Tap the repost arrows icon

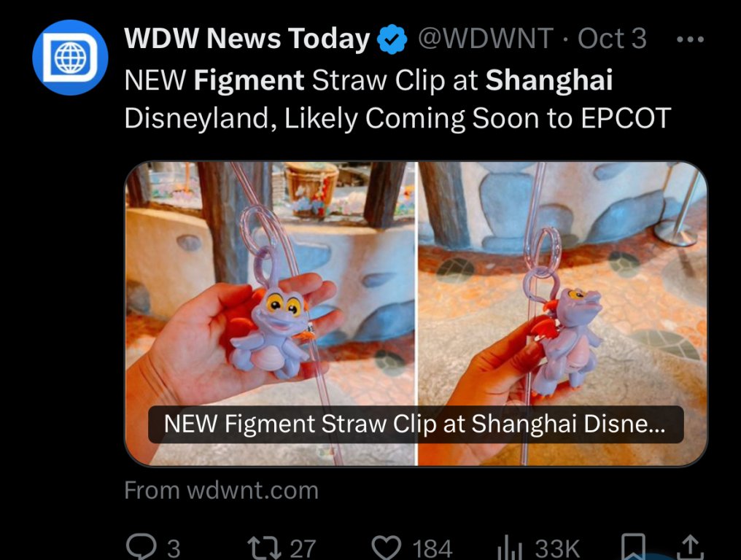pos(265,548)
